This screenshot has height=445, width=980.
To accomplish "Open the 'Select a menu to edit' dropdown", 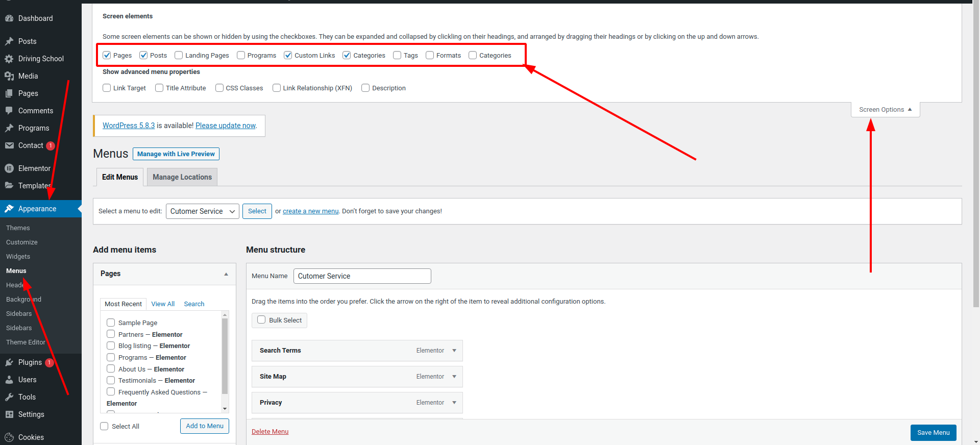I will point(202,211).
